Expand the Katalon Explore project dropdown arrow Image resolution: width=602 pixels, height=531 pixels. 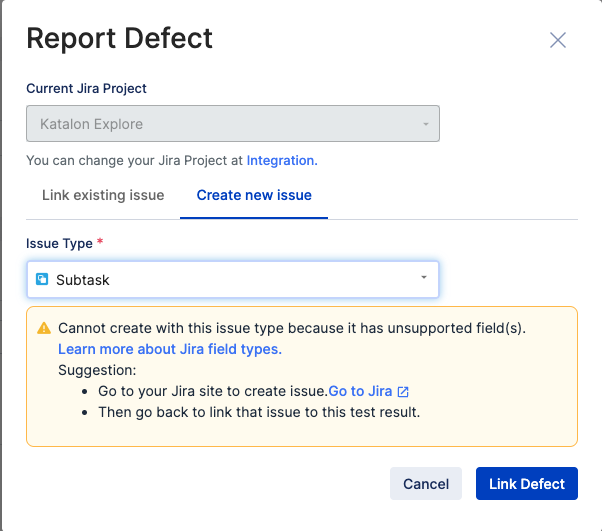(x=425, y=124)
